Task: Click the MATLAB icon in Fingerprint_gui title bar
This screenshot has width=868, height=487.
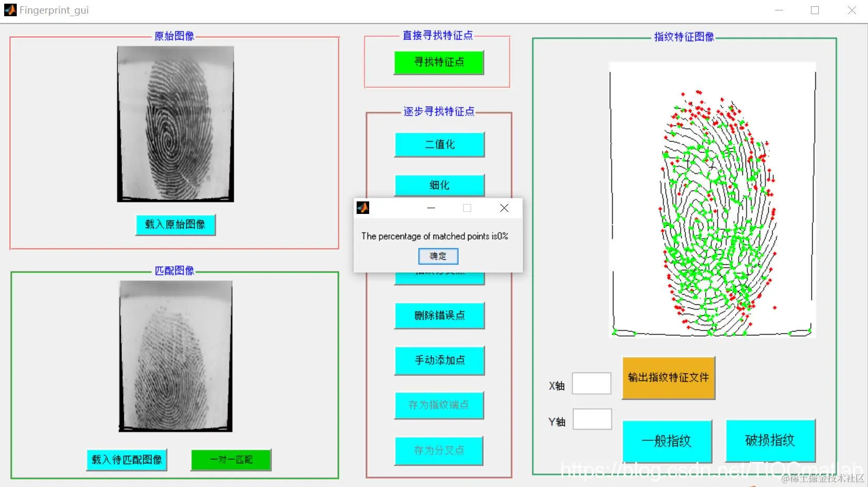Action: pyautogui.click(x=10, y=10)
